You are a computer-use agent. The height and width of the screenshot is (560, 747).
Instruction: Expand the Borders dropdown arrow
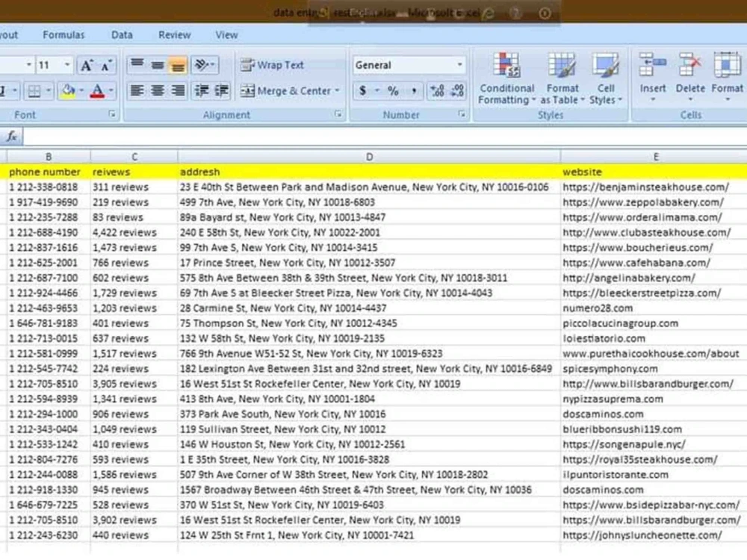coord(48,90)
